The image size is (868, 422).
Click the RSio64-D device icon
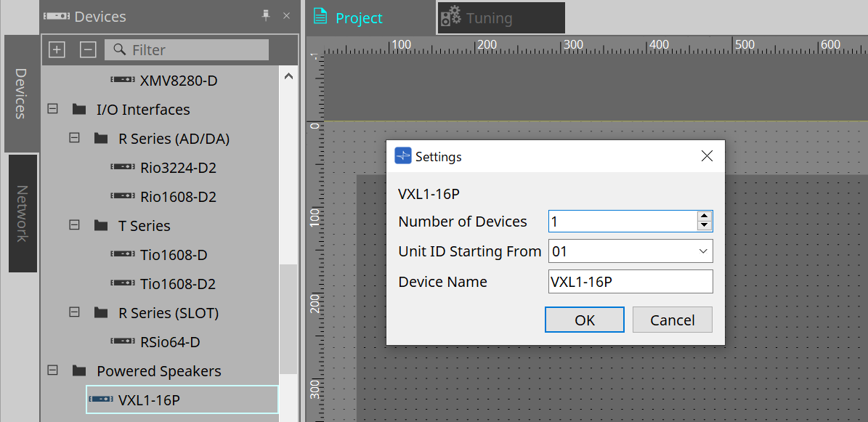coord(121,341)
